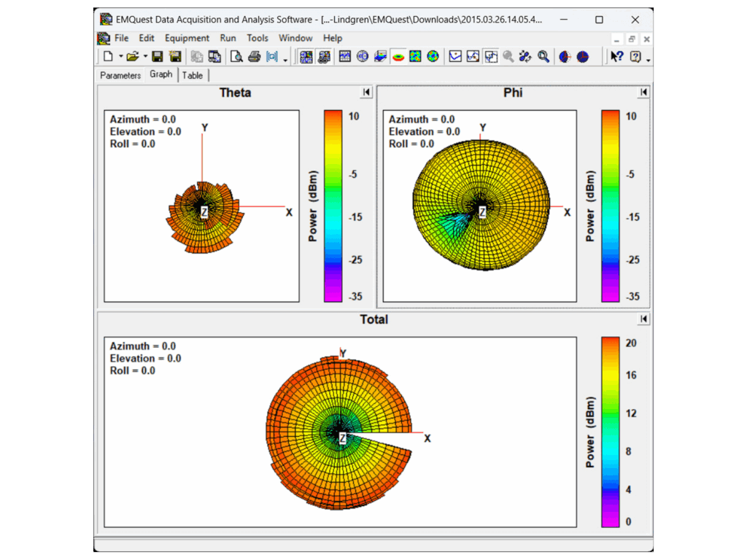The image size is (747, 560).
Task: Click the magnifying glass zoom icon
Action: (x=543, y=56)
